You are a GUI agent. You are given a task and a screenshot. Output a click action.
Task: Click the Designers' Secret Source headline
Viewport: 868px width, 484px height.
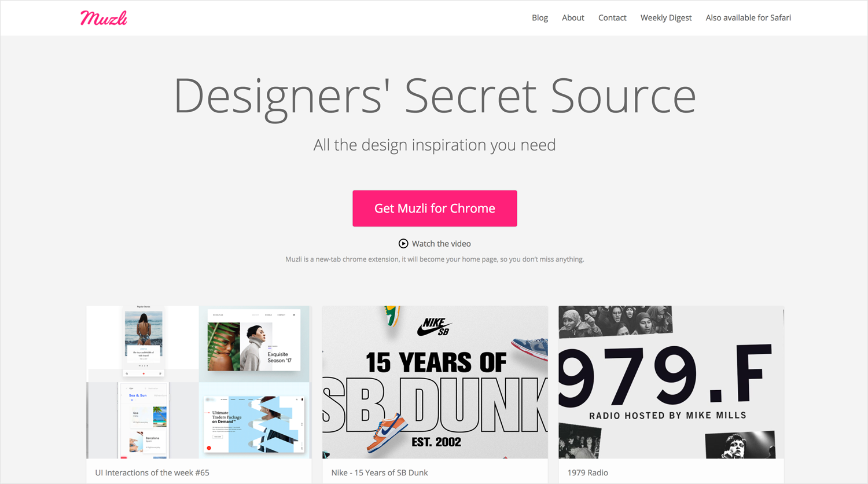[x=435, y=96]
